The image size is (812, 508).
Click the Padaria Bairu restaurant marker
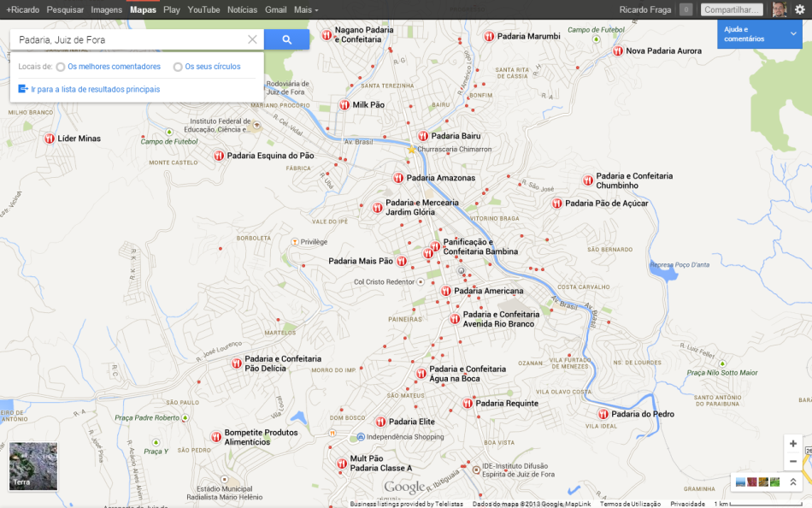(x=422, y=136)
